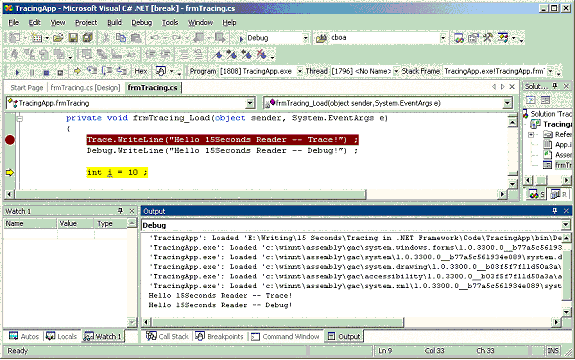
Task: Clear all bookmarks with red X flag
Action: pos(261,55)
